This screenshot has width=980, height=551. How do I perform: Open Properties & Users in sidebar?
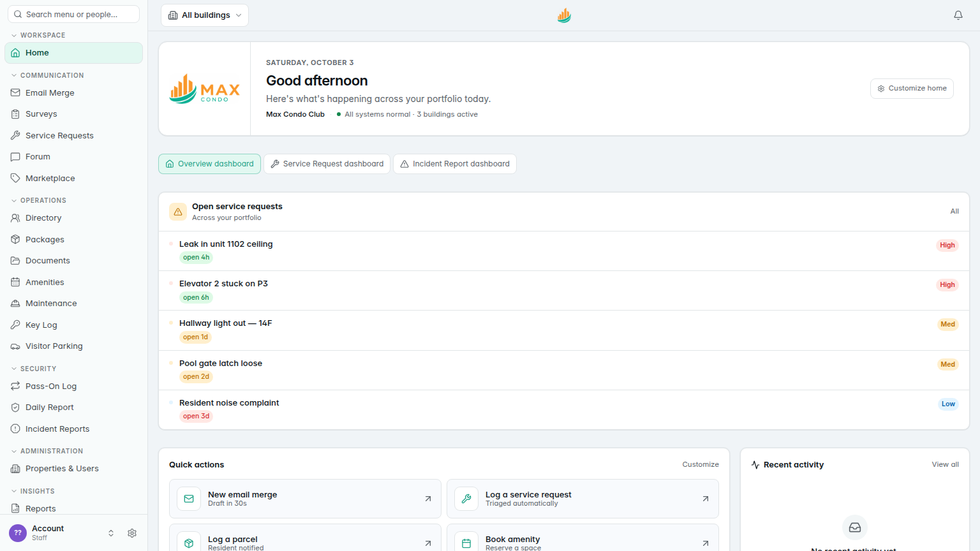tap(73, 469)
